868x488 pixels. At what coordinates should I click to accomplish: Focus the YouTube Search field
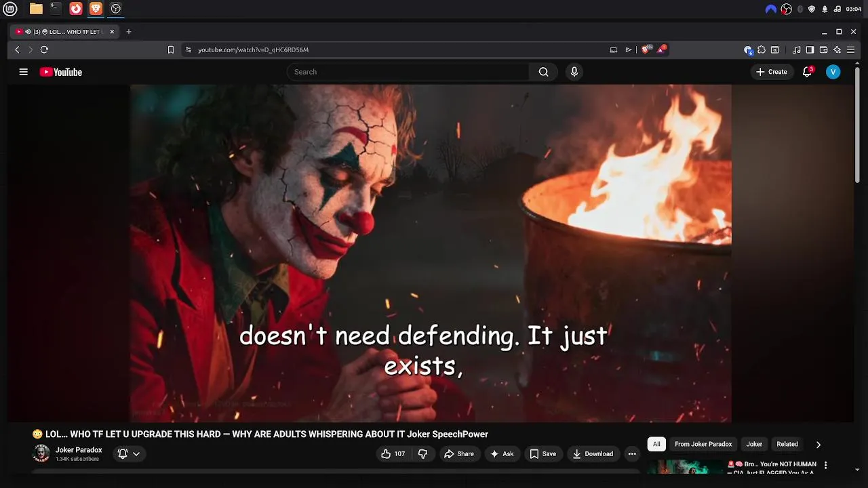pyautogui.click(x=408, y=72)
